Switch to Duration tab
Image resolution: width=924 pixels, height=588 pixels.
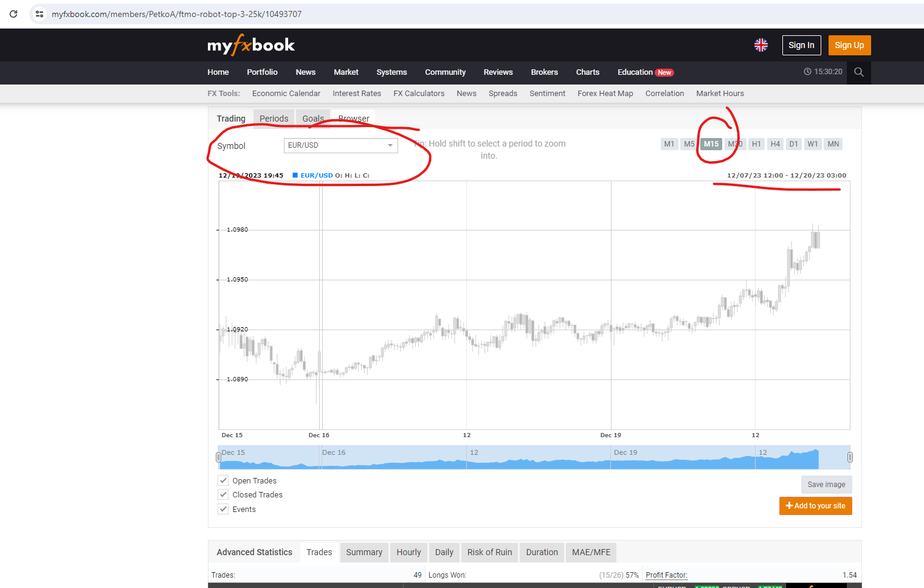[542, 552]
